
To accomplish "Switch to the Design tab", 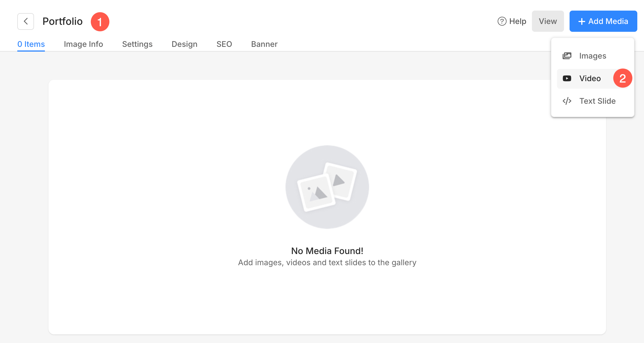I will pos(185,44).
